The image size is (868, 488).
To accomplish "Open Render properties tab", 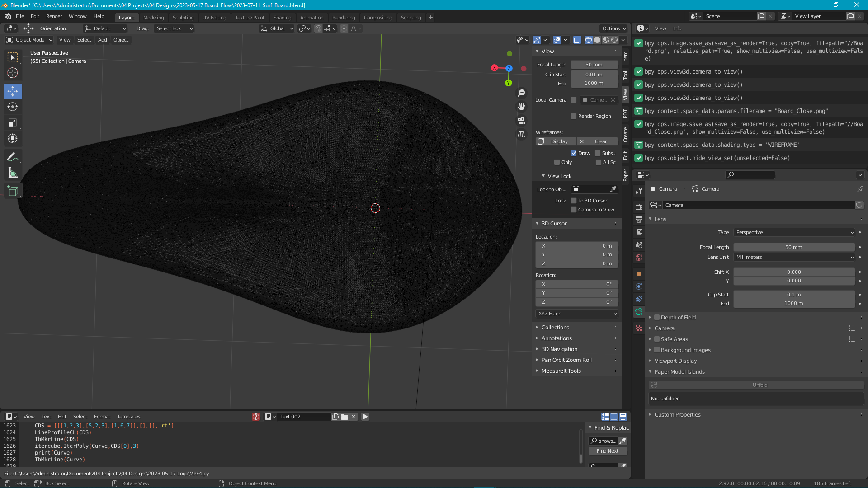I will pos(638,206).
